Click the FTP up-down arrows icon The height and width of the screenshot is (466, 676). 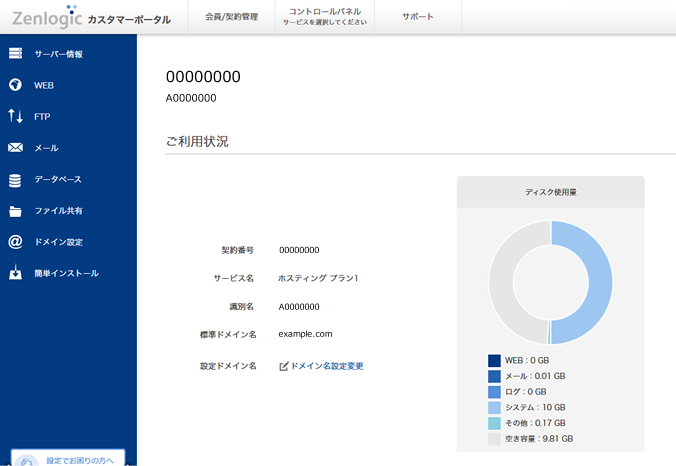[x=15, y=116]
